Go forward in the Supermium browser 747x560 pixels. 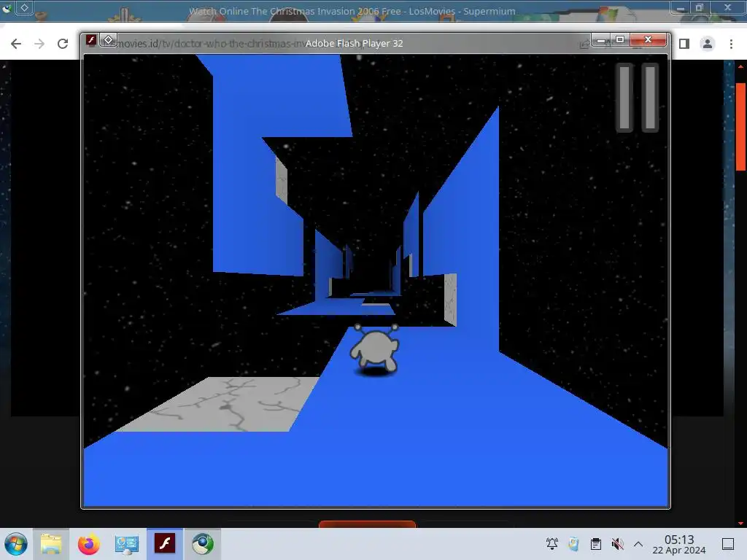39,44
